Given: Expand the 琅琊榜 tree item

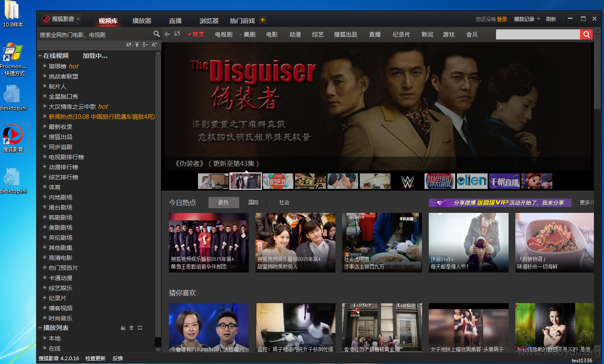Looking at the screenshot, I should 45,66.
